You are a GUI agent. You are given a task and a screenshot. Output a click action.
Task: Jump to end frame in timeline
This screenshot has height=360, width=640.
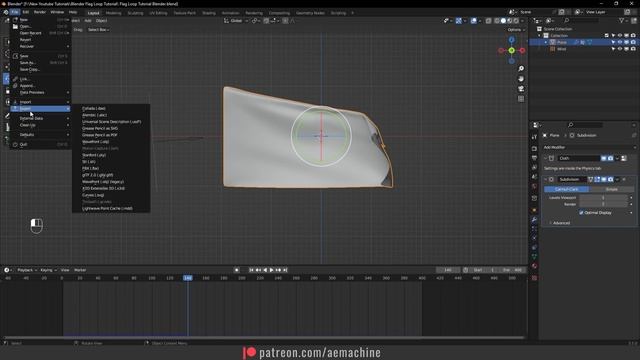pos(285,270)
